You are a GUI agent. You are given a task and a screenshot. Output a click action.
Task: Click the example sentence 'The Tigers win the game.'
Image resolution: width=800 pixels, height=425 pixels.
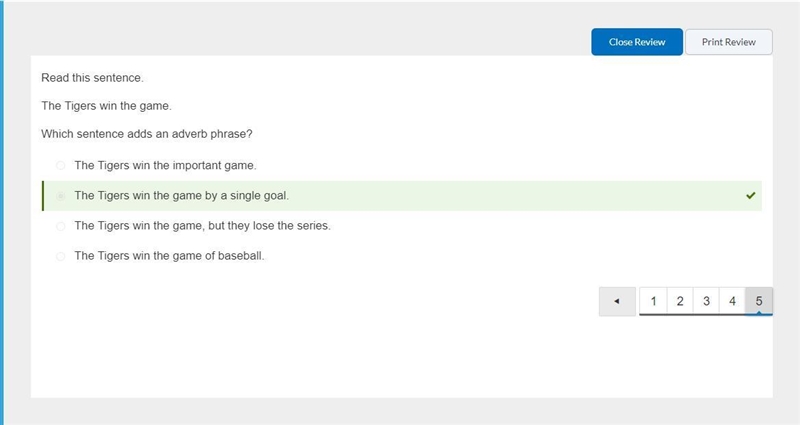[x=106, y=106]
